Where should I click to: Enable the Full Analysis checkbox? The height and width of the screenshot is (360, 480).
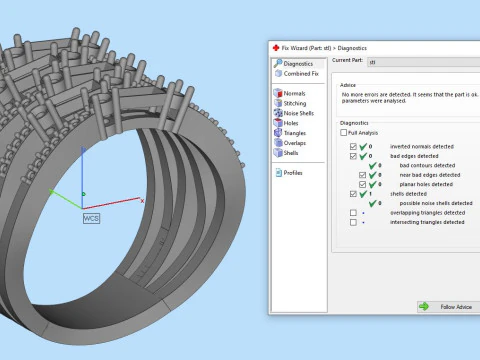343,133
